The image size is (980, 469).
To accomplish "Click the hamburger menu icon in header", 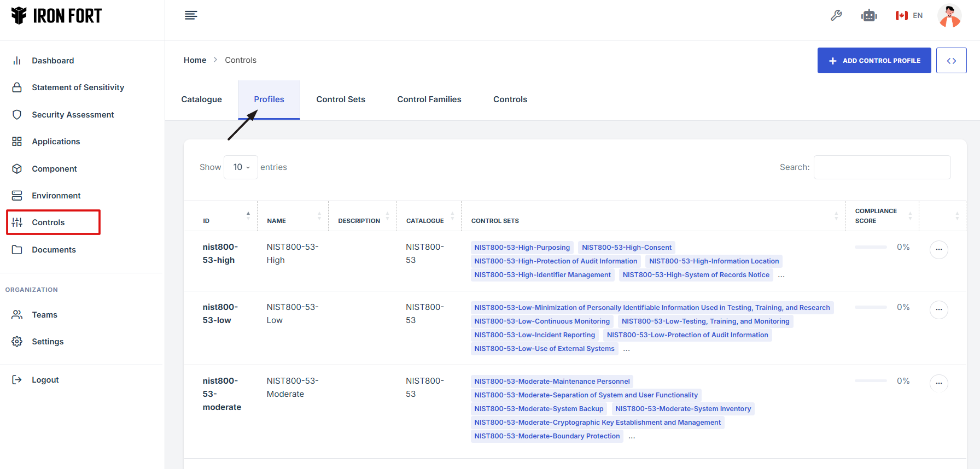I will tap(191, 15).
